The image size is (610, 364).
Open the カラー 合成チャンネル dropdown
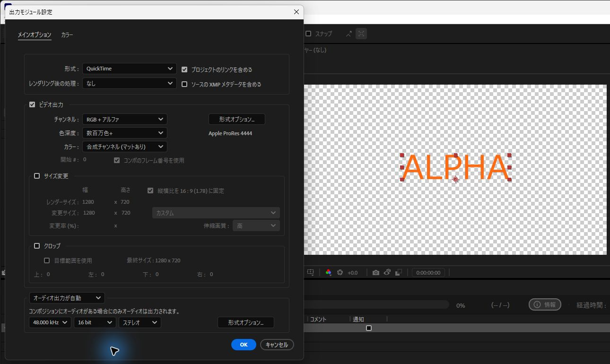click(125, 147)
